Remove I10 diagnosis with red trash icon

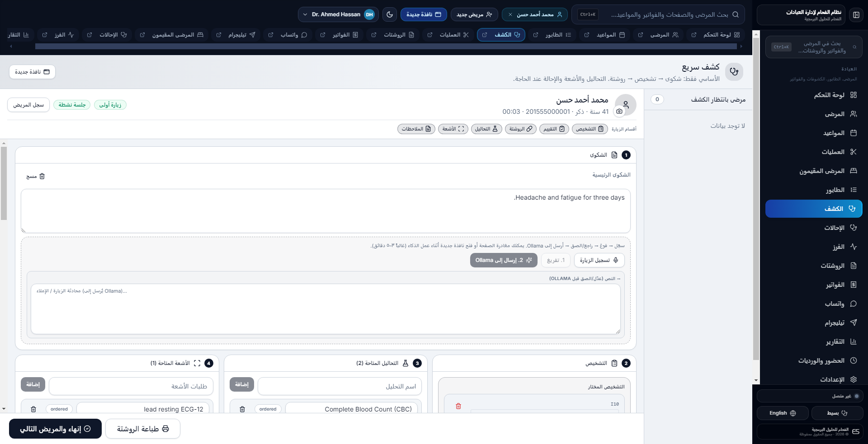point(458,406)
